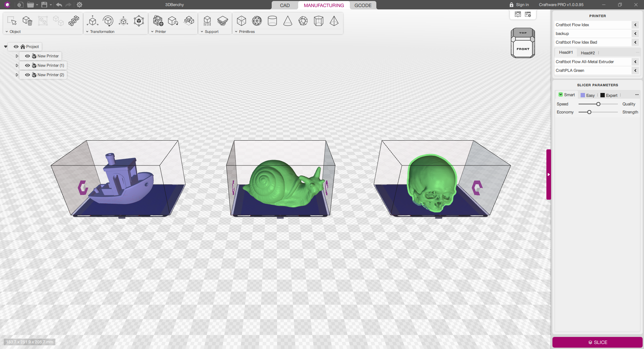
Task: Click the add printer icon
Action: [158, 21]
